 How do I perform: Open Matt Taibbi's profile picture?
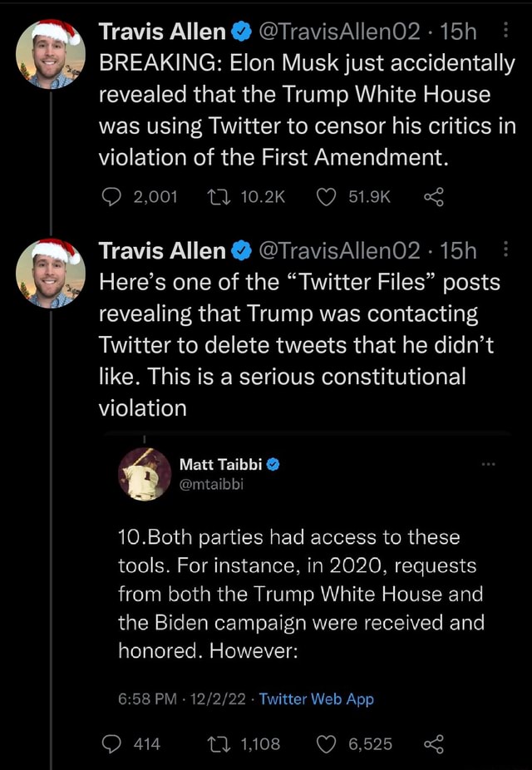pyautogui.click(x=145, y=472)
